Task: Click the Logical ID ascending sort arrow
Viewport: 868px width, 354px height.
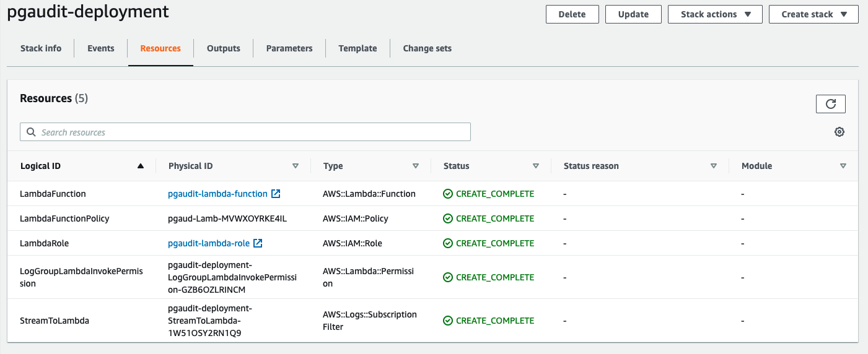Action: pos(141,166)
